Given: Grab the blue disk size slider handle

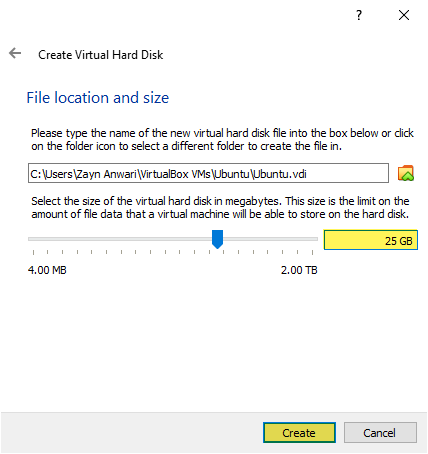Looking at the screenshot, I should pyautogui.click(x=217, y=239).
